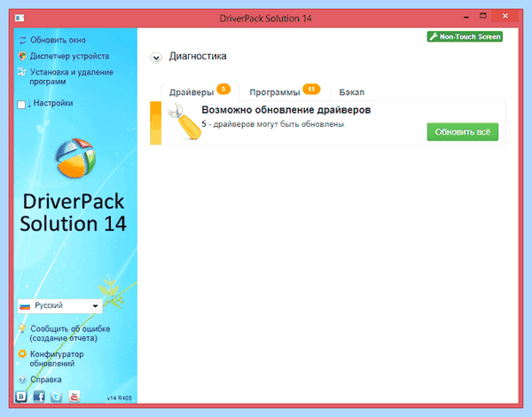Click the DriverPack logo in sidebar
This screenshot has width=532, height=417.
75,158
